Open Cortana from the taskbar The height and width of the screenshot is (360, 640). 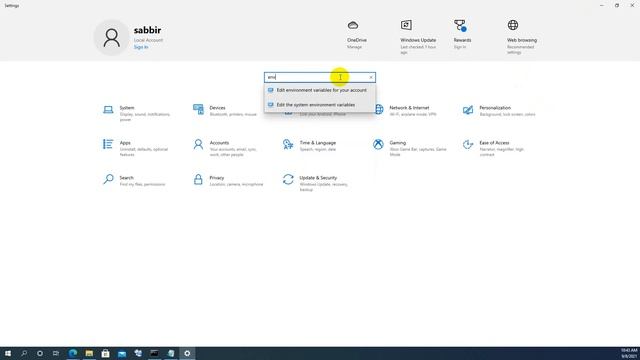[x=40, y=353]
